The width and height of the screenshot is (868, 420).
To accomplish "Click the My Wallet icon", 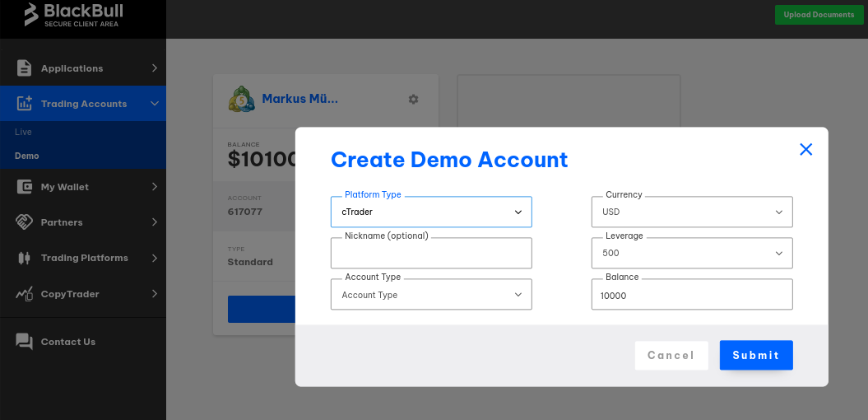I will (24, 187).
